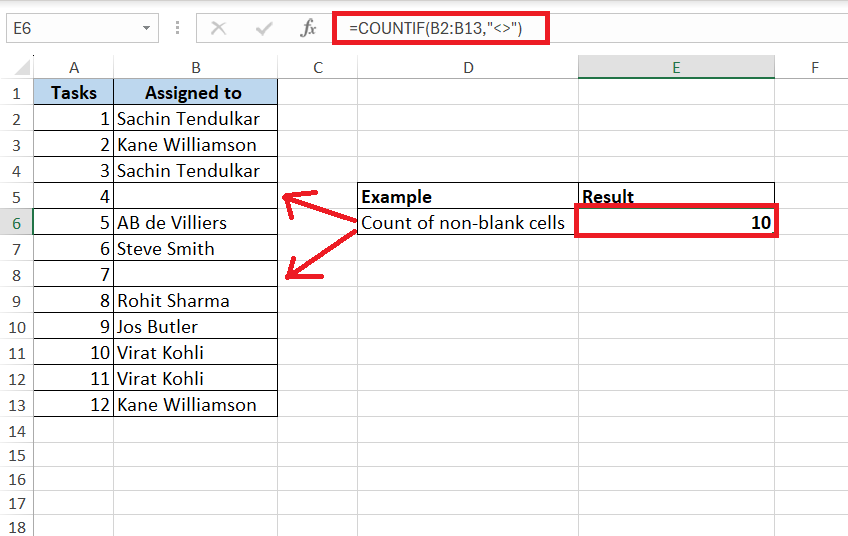Click cell B13 Kane Williamson
The image size is (848, 536).
point(196,404)
